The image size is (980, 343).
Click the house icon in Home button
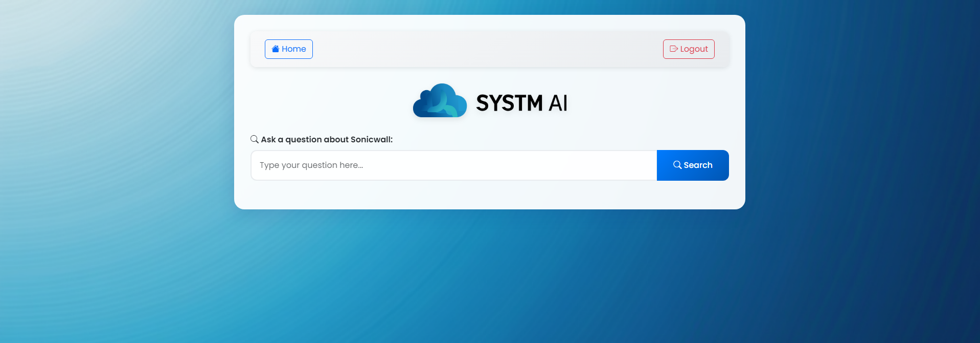point(276,49)
